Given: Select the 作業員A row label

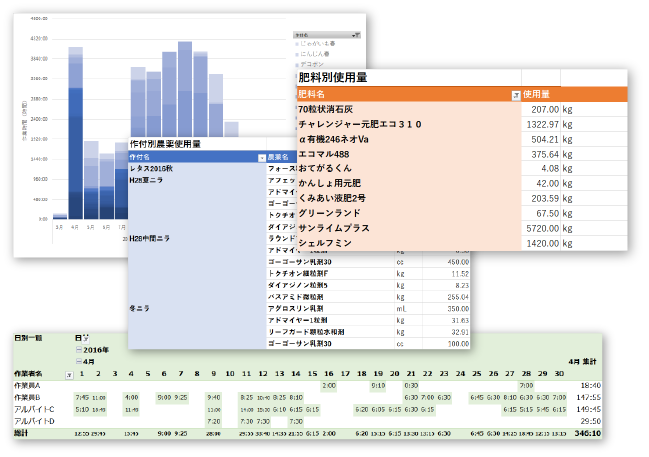Looking at the screenshot, I should (28, 385).
